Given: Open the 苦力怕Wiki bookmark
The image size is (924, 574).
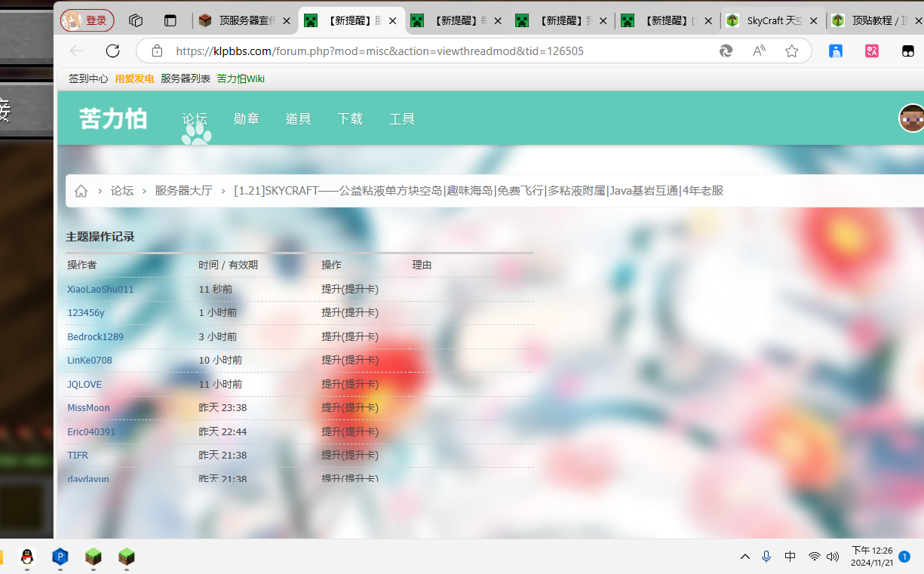Looking at the screenshot, I should point(241,78).
